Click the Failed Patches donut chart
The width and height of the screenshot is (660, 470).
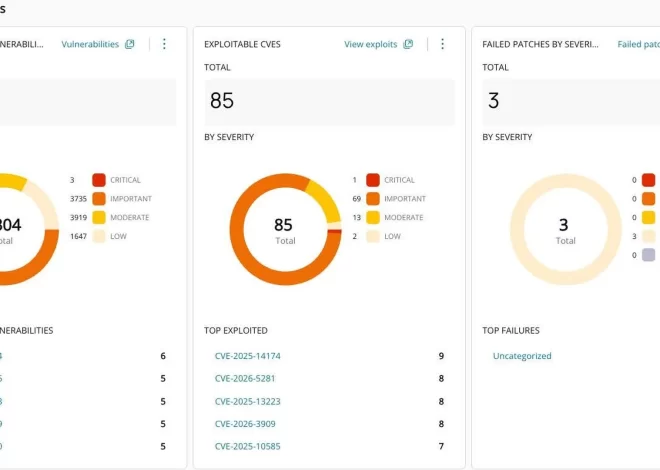coord(566,229)
